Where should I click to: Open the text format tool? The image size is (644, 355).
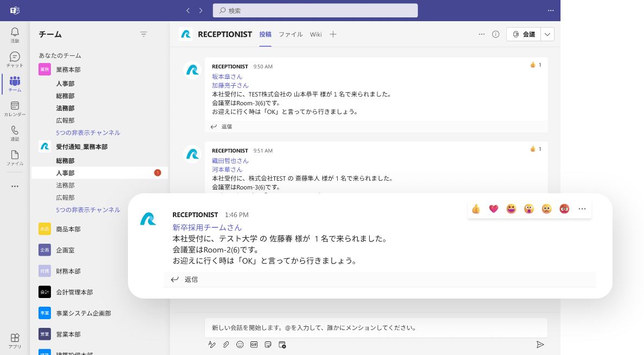[x=212, y=345]
